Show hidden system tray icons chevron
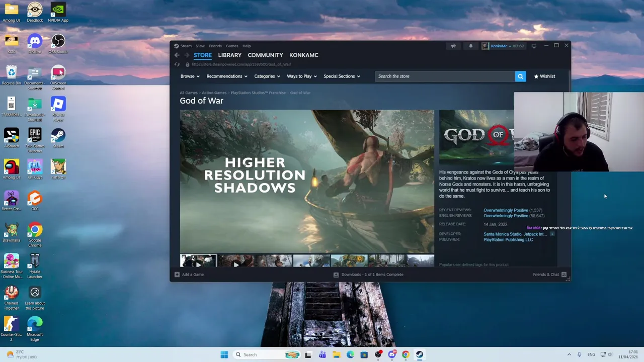 pos(569,354)
